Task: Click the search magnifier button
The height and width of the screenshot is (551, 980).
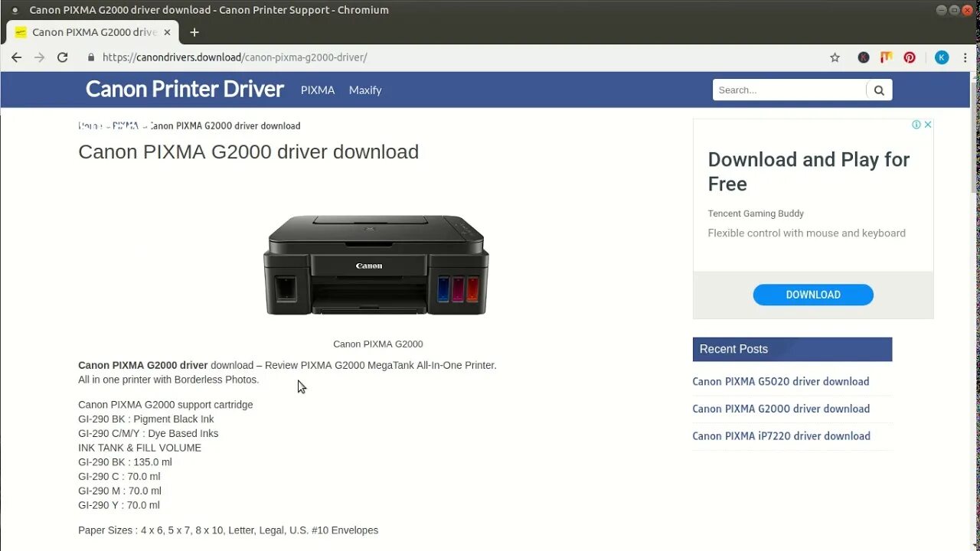Action: [879, 90]
